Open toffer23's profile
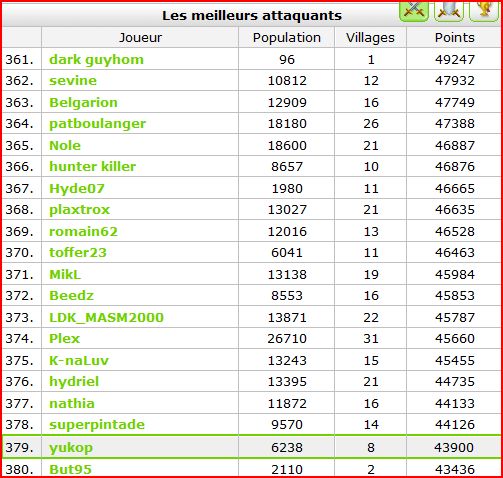 point(78,253)
